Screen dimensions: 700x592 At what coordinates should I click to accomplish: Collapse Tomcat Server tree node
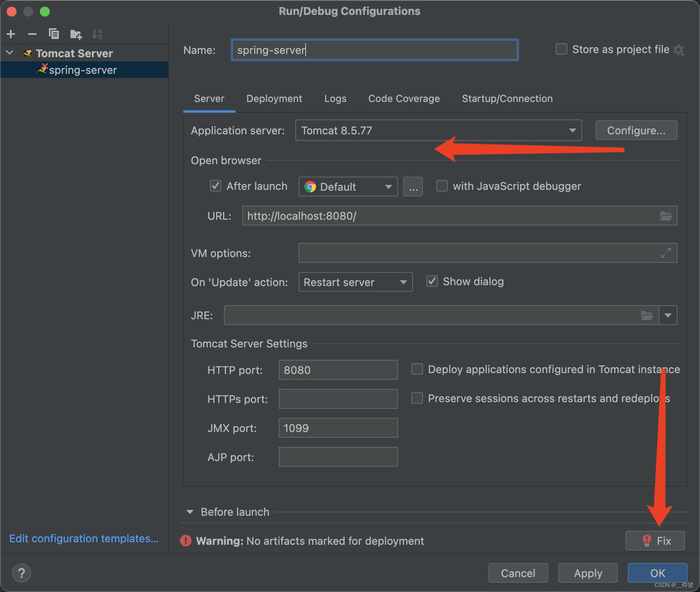[x=10, y=53]
